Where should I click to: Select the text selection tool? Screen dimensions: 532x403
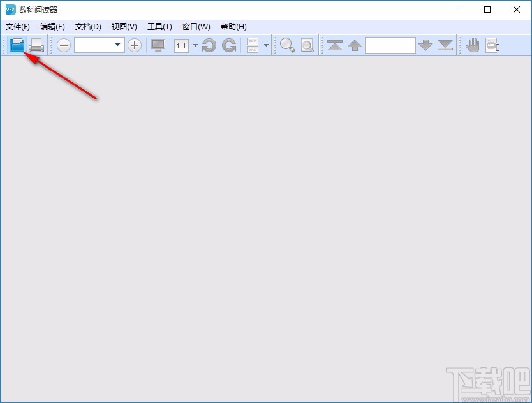pyautogui.click(x=492, y=45)
